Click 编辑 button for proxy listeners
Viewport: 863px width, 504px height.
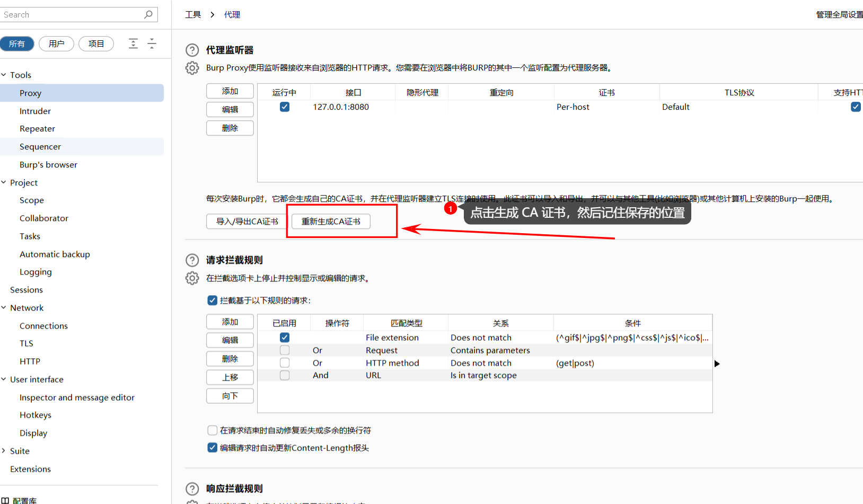[230, 110]
